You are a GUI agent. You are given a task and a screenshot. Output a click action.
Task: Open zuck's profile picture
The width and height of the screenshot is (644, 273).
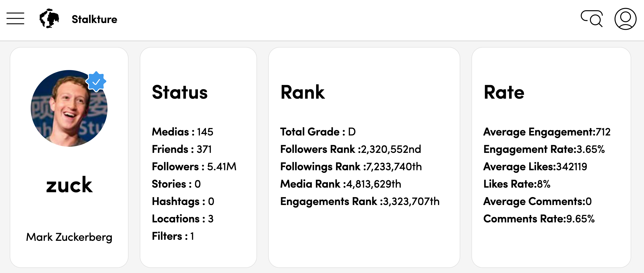point(69,108)
